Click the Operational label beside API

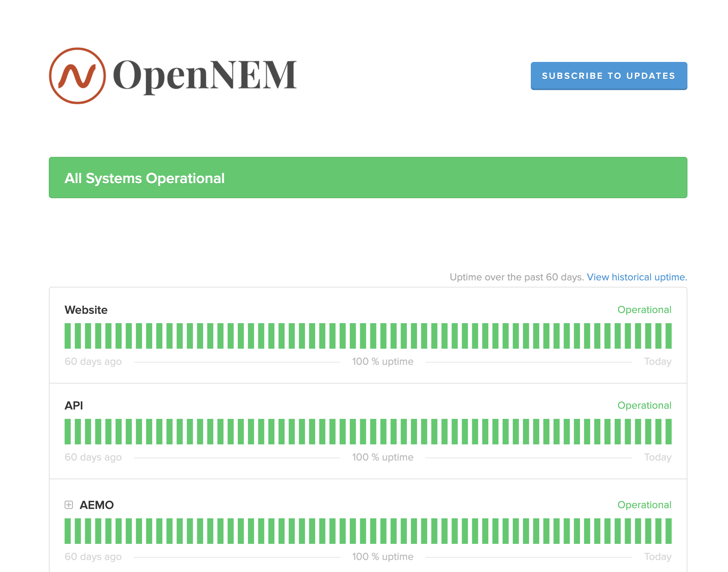click(645, 405)
